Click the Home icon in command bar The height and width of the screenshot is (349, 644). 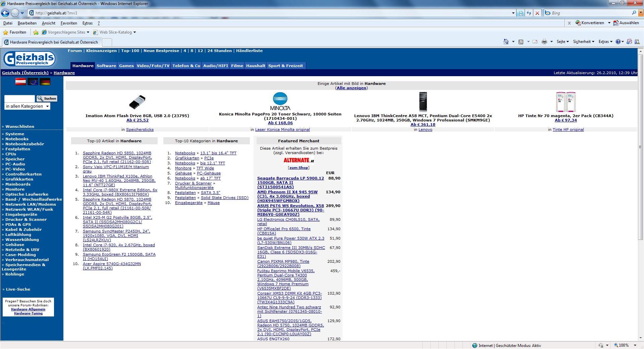[x=506, y=42]
